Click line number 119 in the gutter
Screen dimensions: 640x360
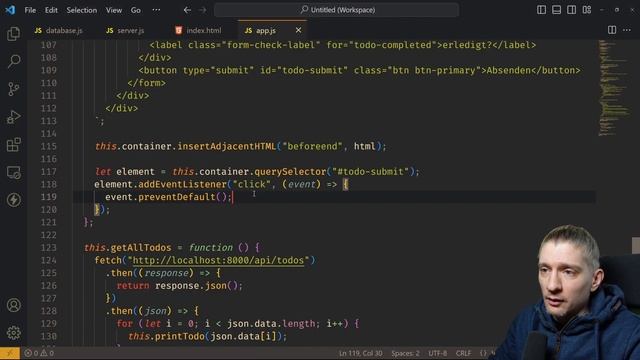tap(49, 197)
